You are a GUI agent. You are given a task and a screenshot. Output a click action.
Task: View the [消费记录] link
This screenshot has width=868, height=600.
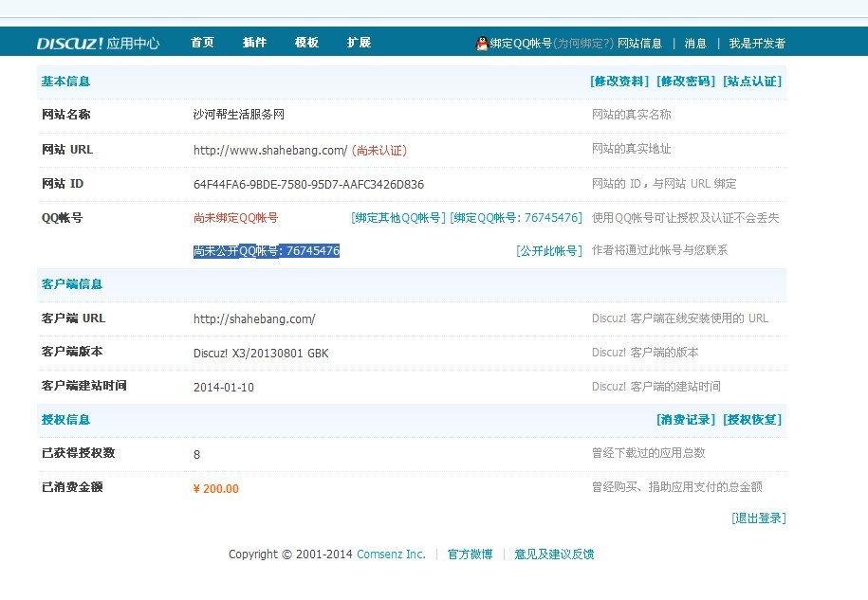tap(686, 420)
